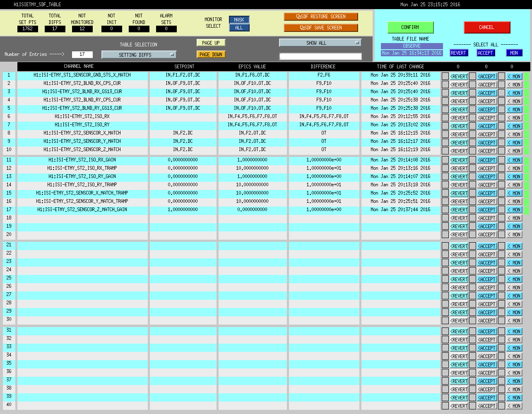Click REVERT button in row 35
532x414 pixels.
pyautogui.click(x=459, y=365)
